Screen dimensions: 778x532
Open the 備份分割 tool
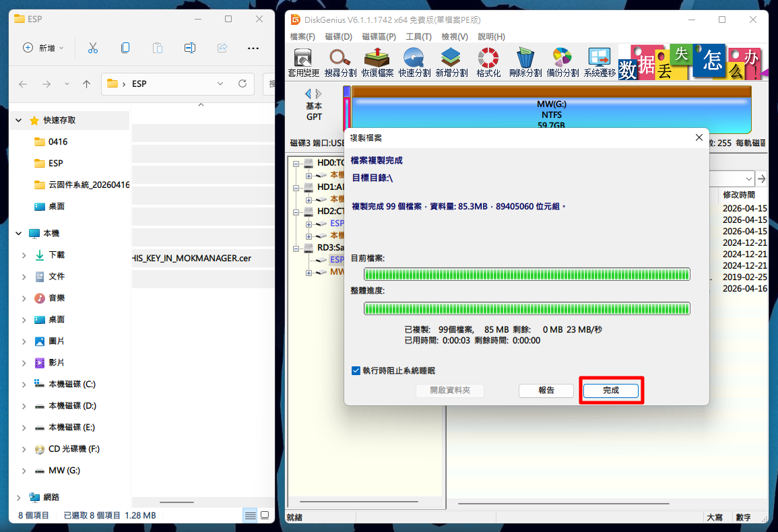[562, 63]
